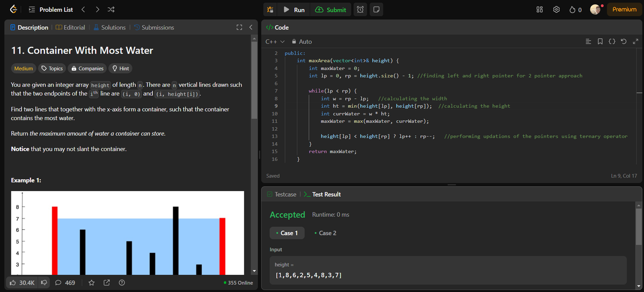The width and height of the screenshot is (644, 292).
Task: Start the timer alarm clock icon
Action: (361, 10)
